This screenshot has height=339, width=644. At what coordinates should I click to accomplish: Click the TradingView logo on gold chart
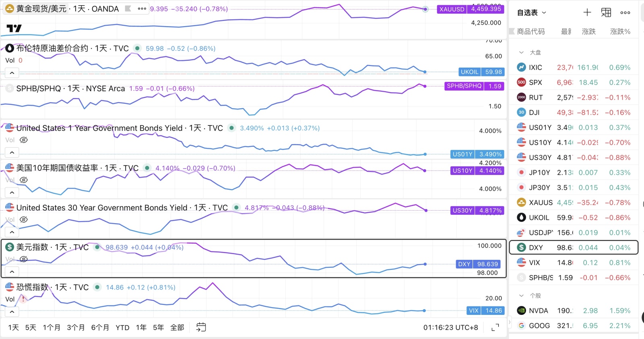coord(14,28)
